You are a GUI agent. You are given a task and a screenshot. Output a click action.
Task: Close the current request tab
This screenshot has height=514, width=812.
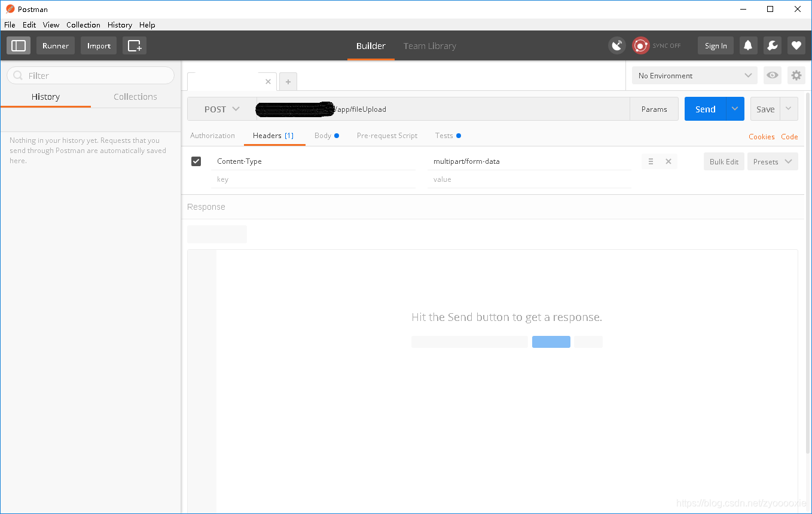click(x=268, y=82)
